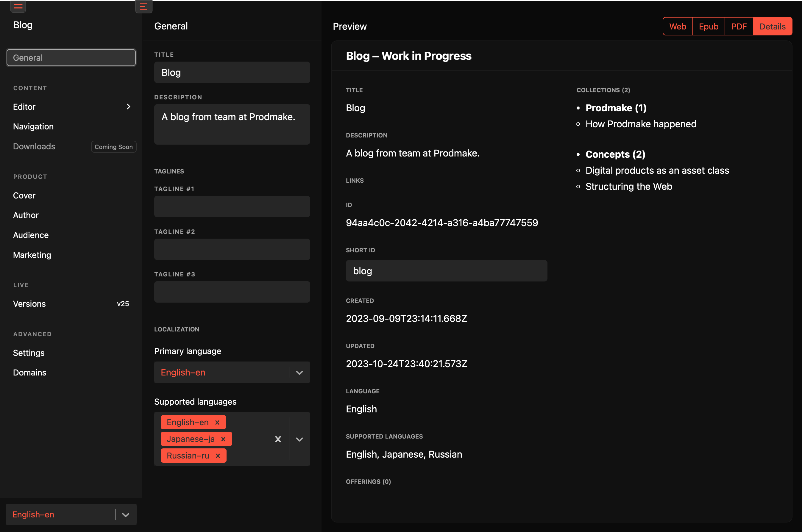802x532 pixels.
Task: Open Domains under Advanced
Action: tap(29, 373)
